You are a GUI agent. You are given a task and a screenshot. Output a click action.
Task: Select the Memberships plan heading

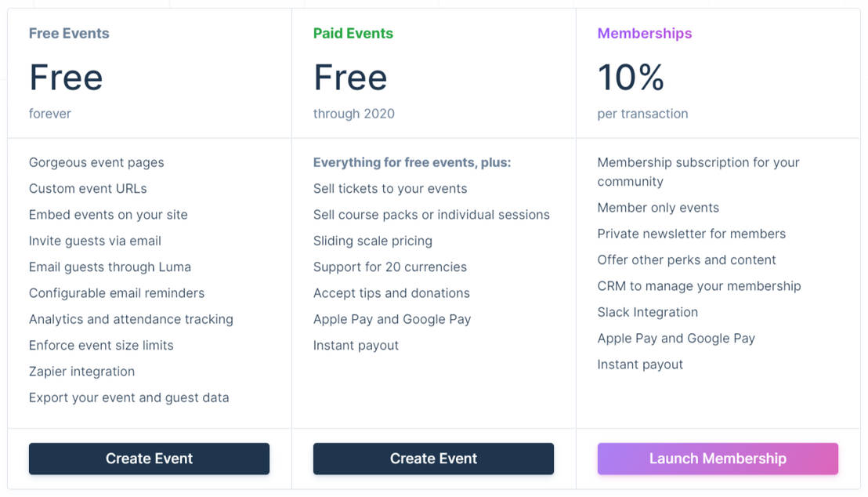click(645, 33)
